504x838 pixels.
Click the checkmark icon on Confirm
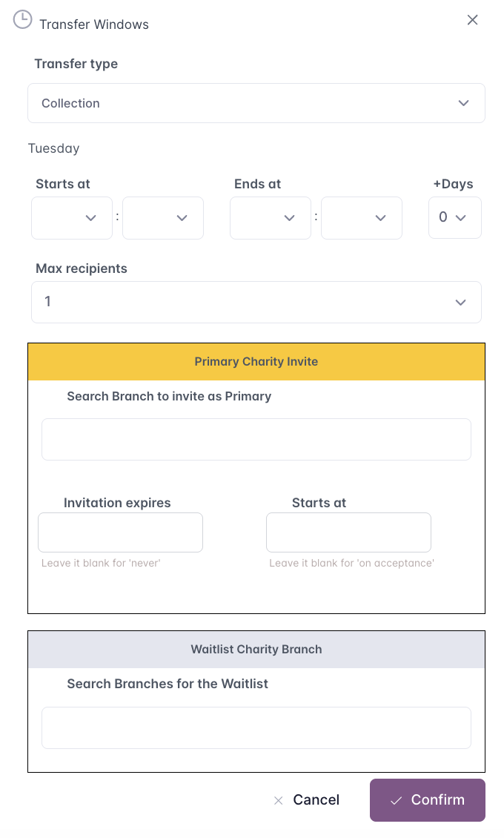pos(396,800)
